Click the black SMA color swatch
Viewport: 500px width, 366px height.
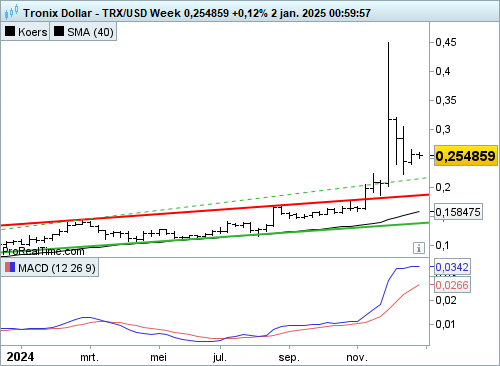click(x=59, y=31)
